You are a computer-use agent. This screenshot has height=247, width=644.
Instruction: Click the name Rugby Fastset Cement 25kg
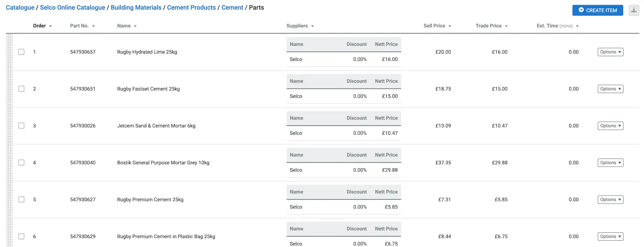149,89
